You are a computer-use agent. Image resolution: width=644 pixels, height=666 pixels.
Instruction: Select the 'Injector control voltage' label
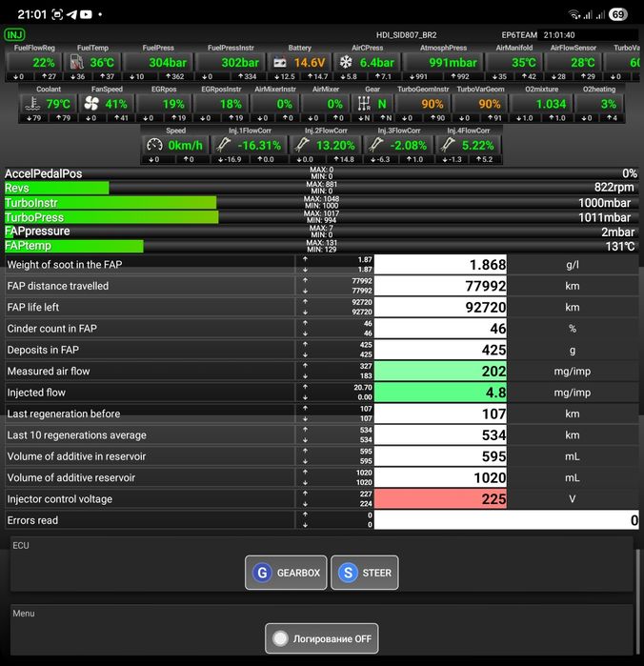(59, 499)
